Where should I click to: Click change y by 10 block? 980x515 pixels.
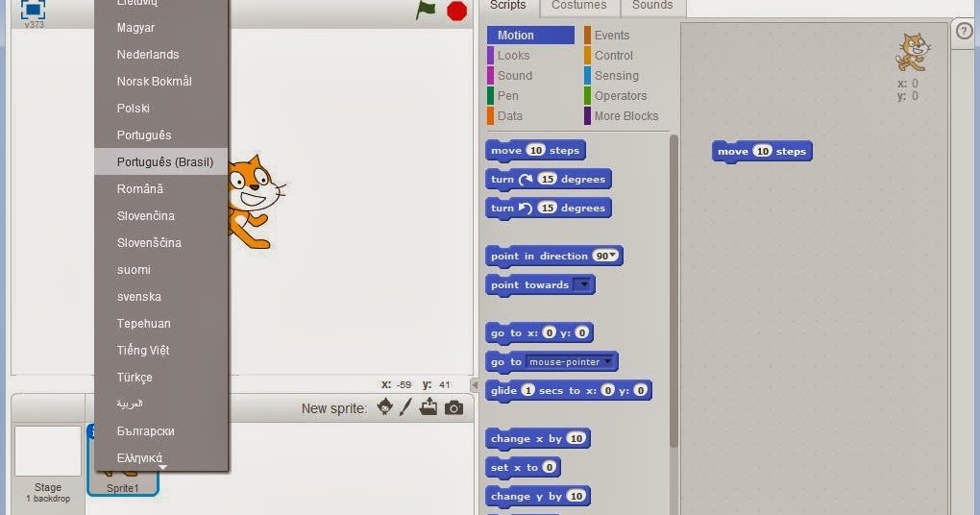click(537, 496)
